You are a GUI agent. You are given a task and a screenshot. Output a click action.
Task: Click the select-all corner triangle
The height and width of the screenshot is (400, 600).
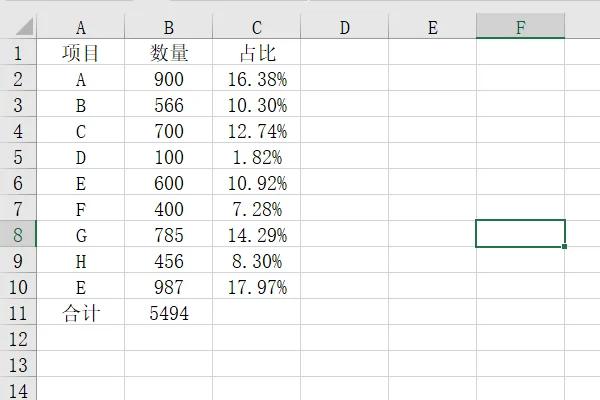[24, 27]
